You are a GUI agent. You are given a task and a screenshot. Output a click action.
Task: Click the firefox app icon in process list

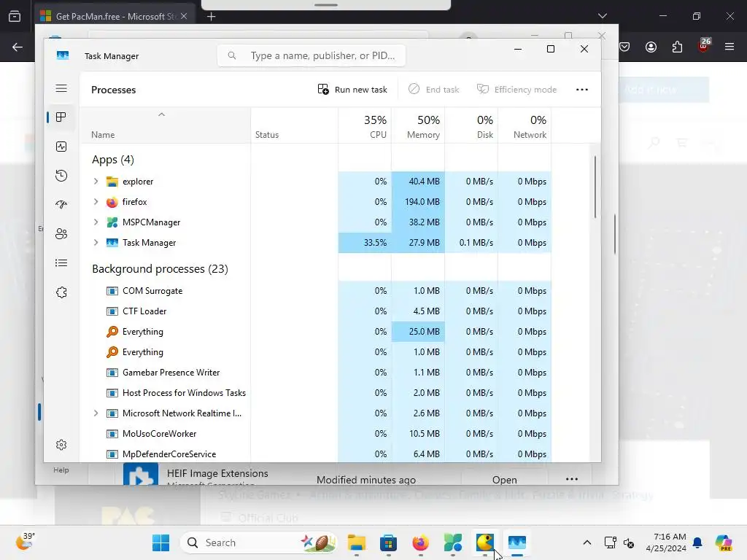112,202
